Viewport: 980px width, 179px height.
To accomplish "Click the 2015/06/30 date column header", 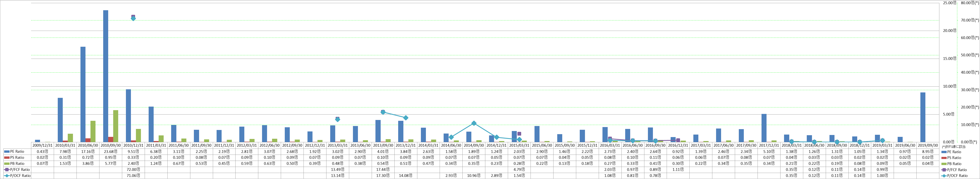I will click(x=542, y=145).
